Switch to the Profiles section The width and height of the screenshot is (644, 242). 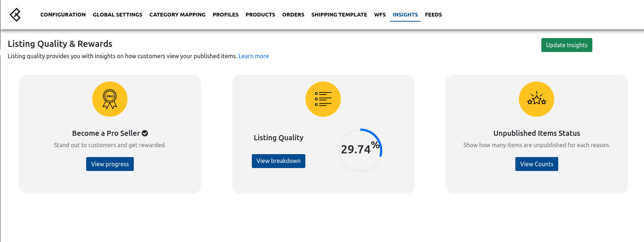pos(225,15)
